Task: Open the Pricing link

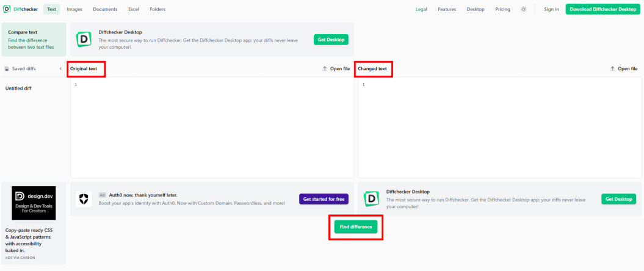Action: click(x=502, y=9)
